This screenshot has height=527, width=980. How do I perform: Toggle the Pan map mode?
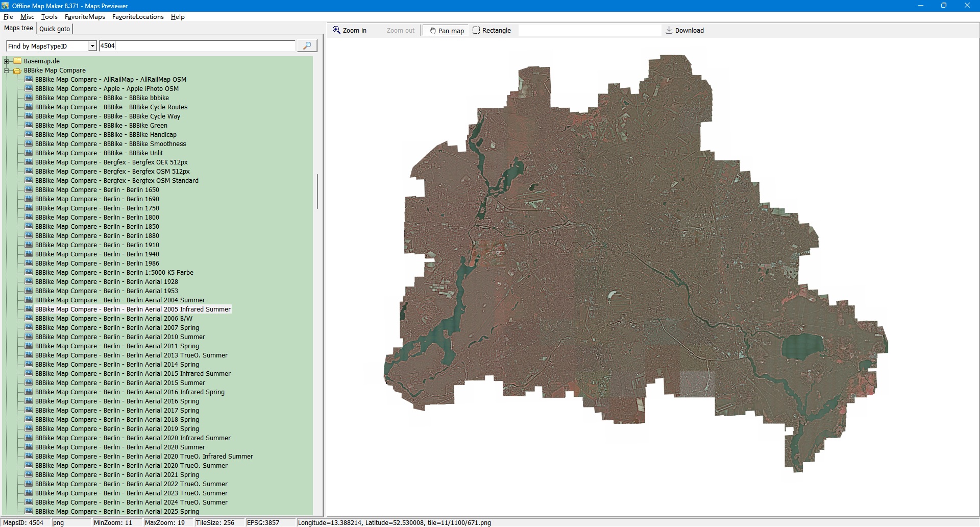tap(447, 31)
